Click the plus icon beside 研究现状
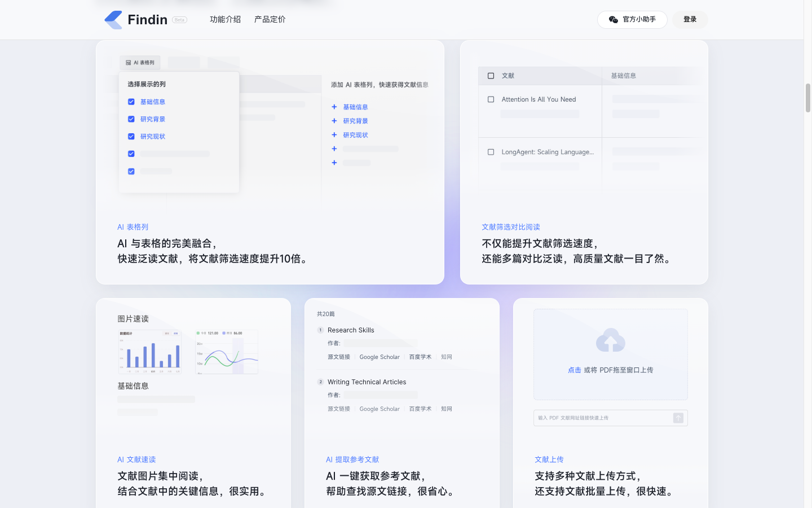Screen dimensions: 812x508 coord(334,135)
